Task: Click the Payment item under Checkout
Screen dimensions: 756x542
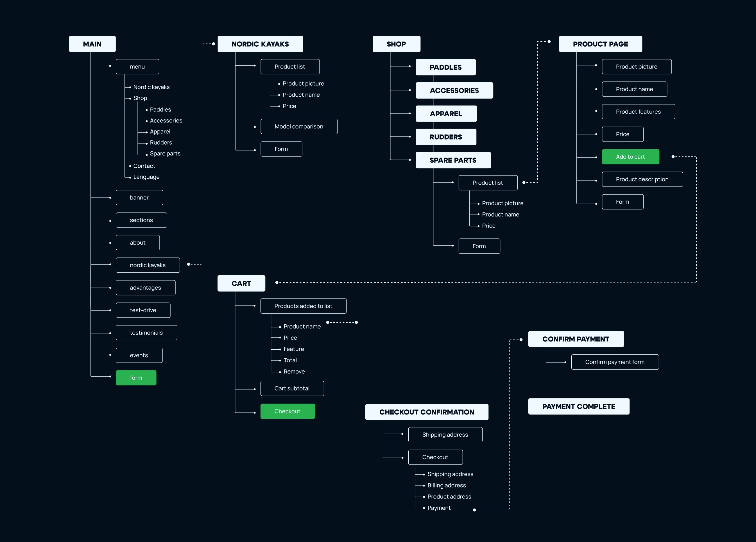Action: tap(439, 508)
